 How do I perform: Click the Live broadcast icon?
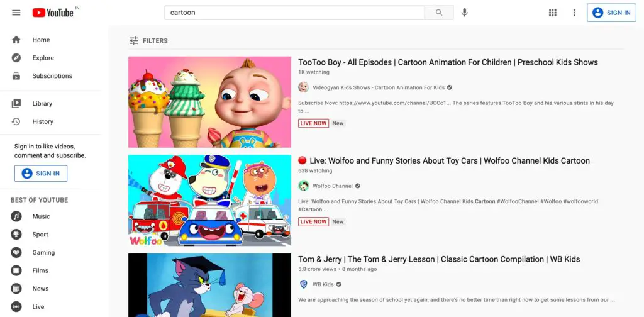click(x=16, y=307)
